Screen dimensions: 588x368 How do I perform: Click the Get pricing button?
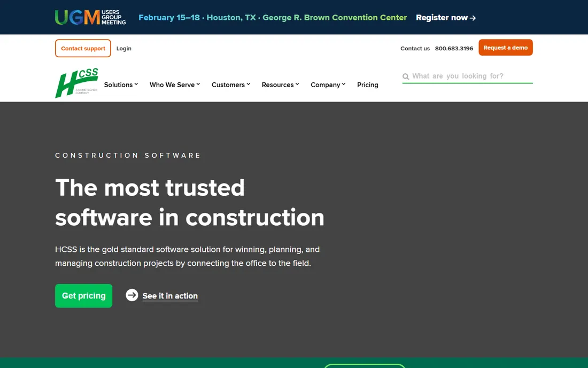pos(83,296)
